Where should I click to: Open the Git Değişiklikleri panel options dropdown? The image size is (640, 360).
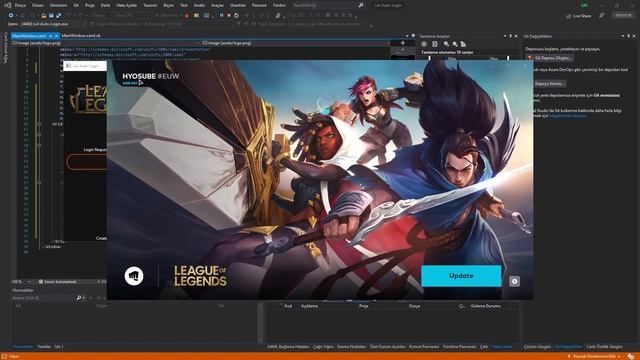coord(623,36)
